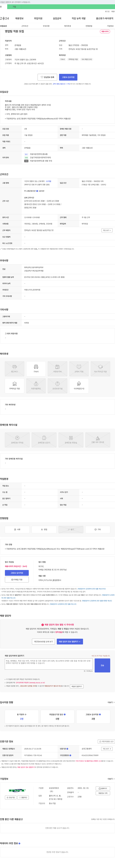The height and width of the screenshot is (868, 115).
Task: Click the 필기 screening step icon
Action: [x=71, y=529]
